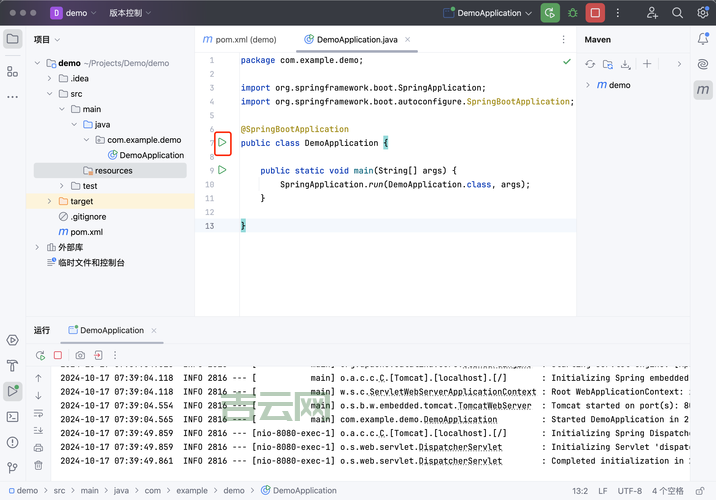
Task: Click UTF-8 encoding in the status bar
Action: (630, 491)
